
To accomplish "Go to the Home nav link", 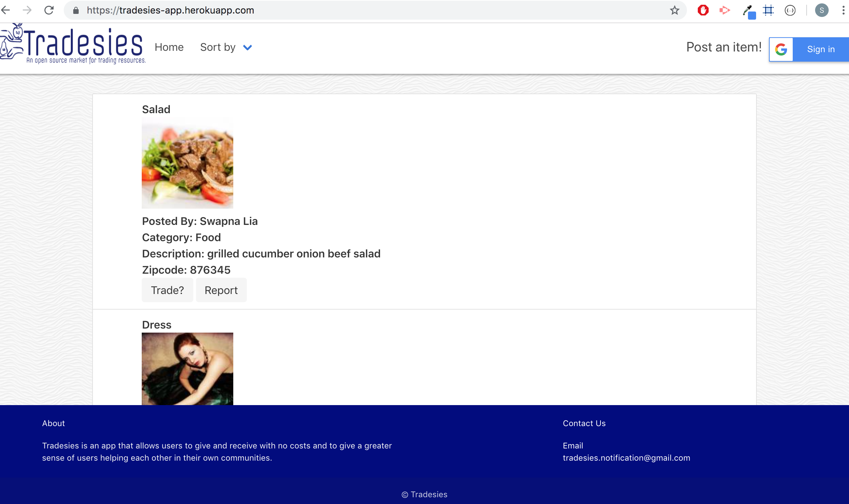I will click(169, 47).
